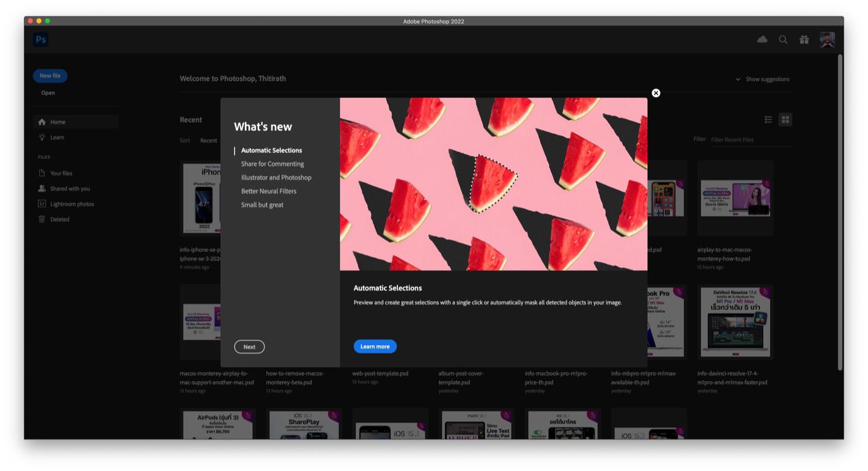Expand Show suggestions chevron
868x471 pixels.
coord(738,79)
